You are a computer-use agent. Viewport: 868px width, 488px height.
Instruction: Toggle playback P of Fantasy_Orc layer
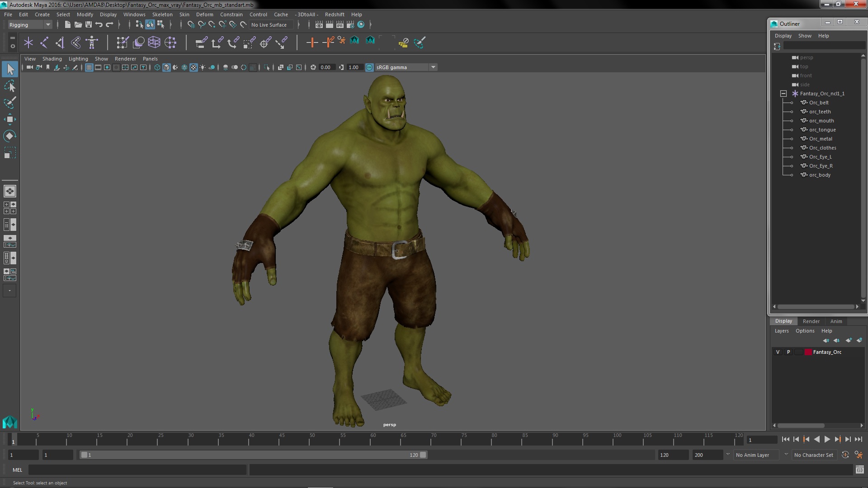(x=788, y=352)
